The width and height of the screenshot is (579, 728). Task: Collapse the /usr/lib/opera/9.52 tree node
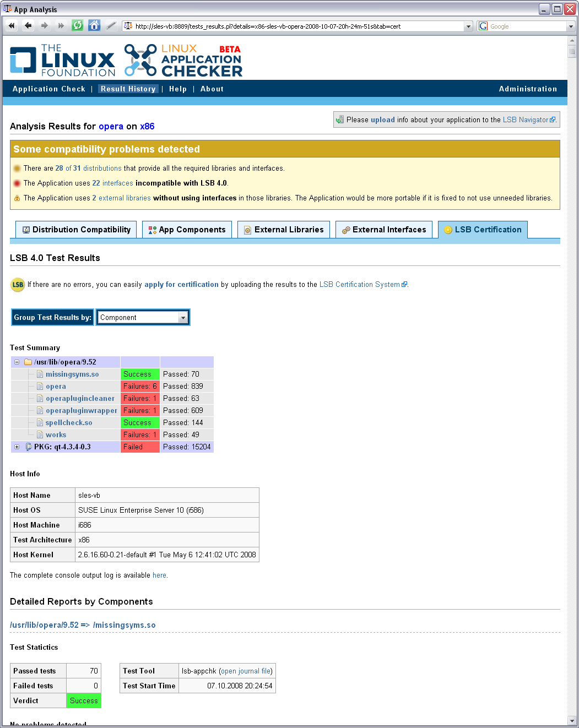pos(17,362)
